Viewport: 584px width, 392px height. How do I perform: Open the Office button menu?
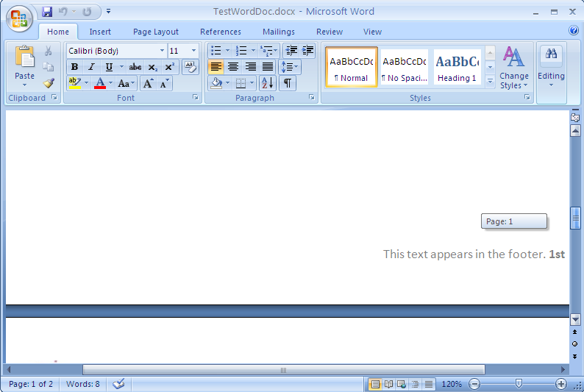click(x=19, y=18)
